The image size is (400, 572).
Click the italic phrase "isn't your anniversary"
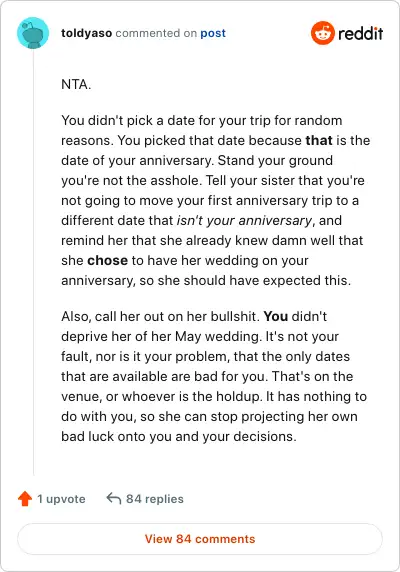[x=244, y=221]
